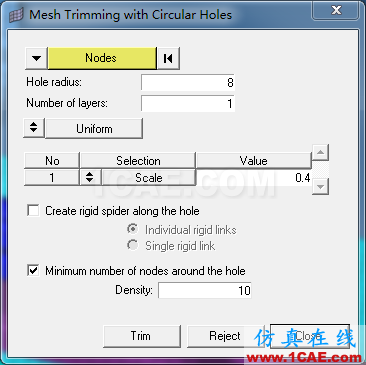Click the Value field showing 0.4
Screen dimensions: 366x365
click(x=254, y=177)
